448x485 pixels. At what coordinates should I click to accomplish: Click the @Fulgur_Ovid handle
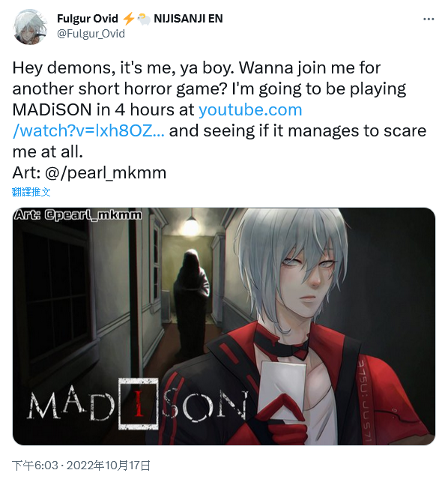[x=91, y=34]
